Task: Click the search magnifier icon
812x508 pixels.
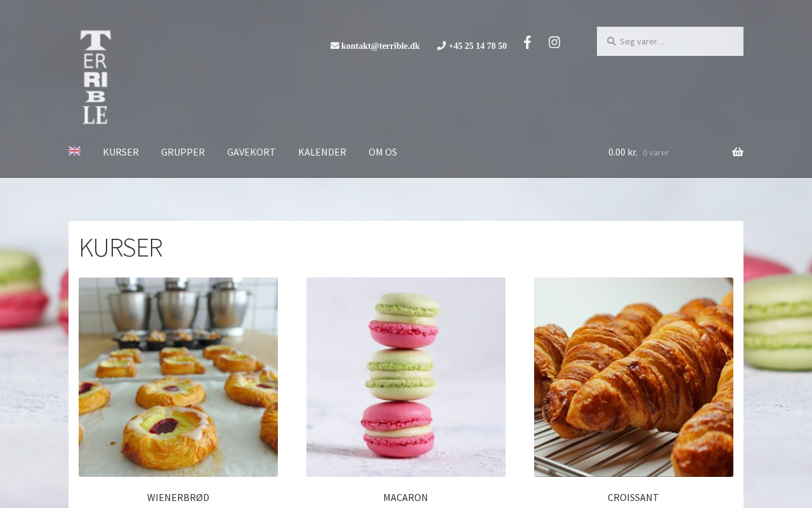Action: click(x=611, y=41)
